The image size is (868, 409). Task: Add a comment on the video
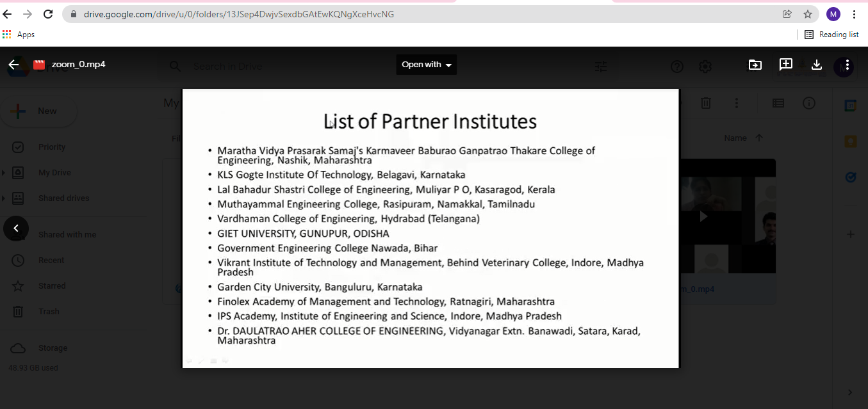point(786,65)
